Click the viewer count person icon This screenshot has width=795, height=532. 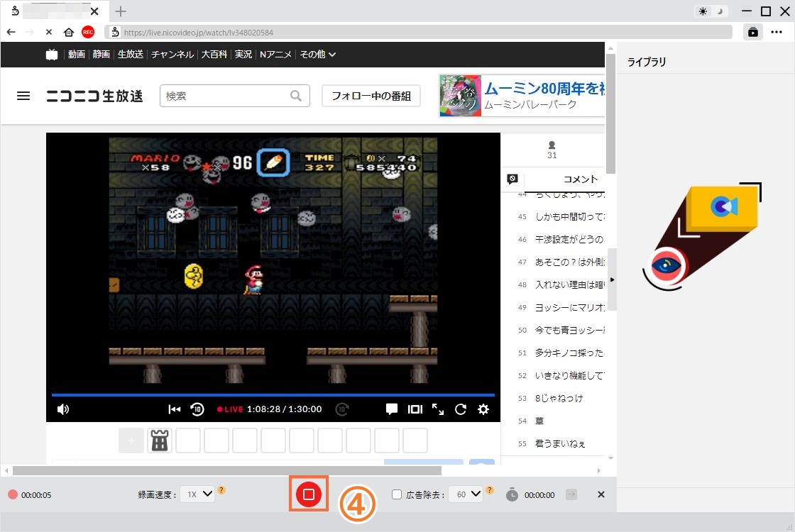coord(552,145)
